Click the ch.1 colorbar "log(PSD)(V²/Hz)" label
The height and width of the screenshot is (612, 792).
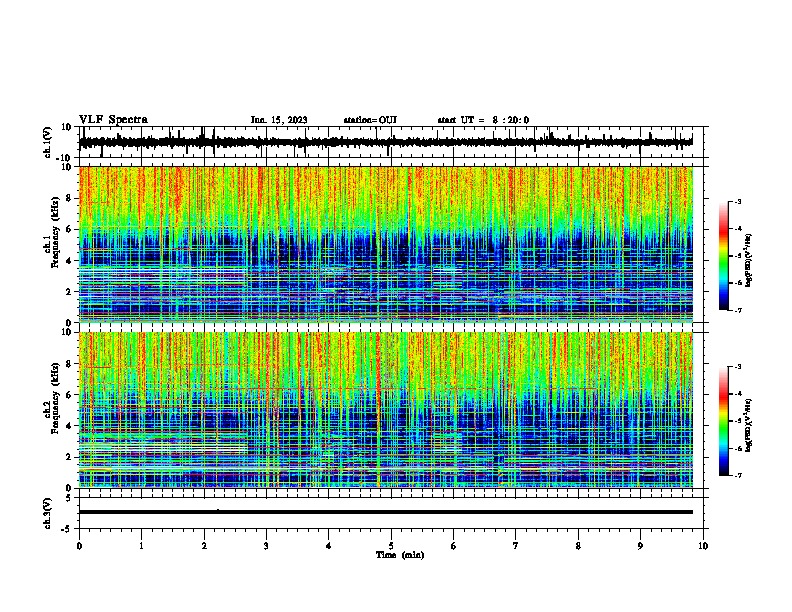(749, 261)
